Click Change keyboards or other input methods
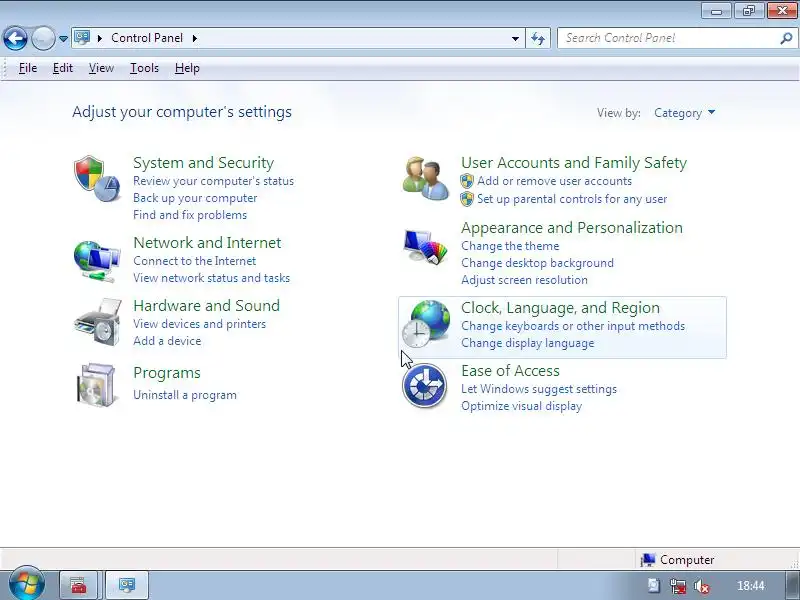Viewport: 800px width, 600px height. (x=573, y=326)
